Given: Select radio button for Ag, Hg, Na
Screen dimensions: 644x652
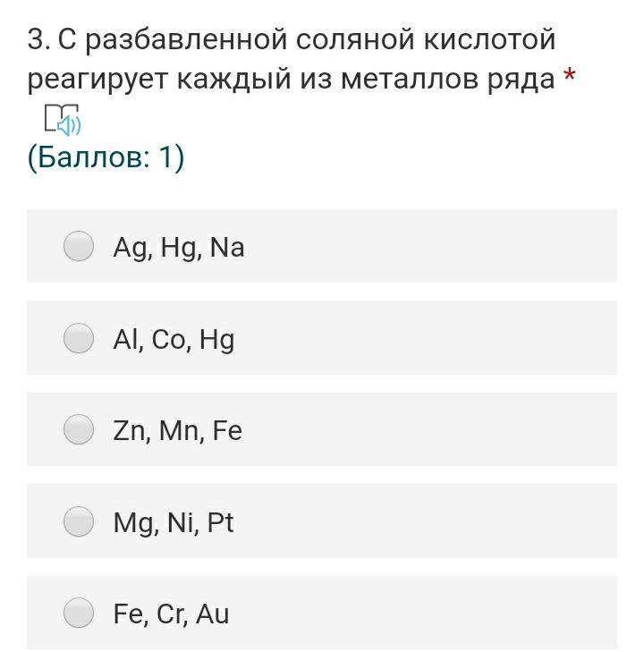Looking at the screenshot, I should (79, 246).
